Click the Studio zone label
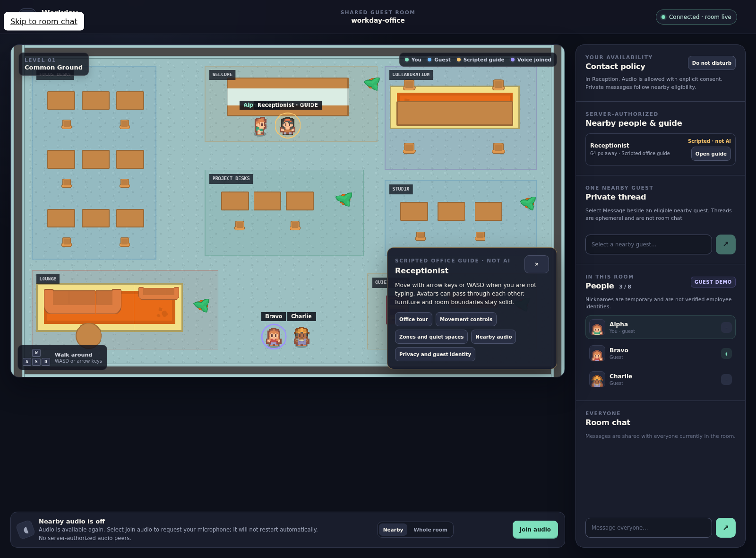This screenshot has width=756, height=558. click(401, 189)
